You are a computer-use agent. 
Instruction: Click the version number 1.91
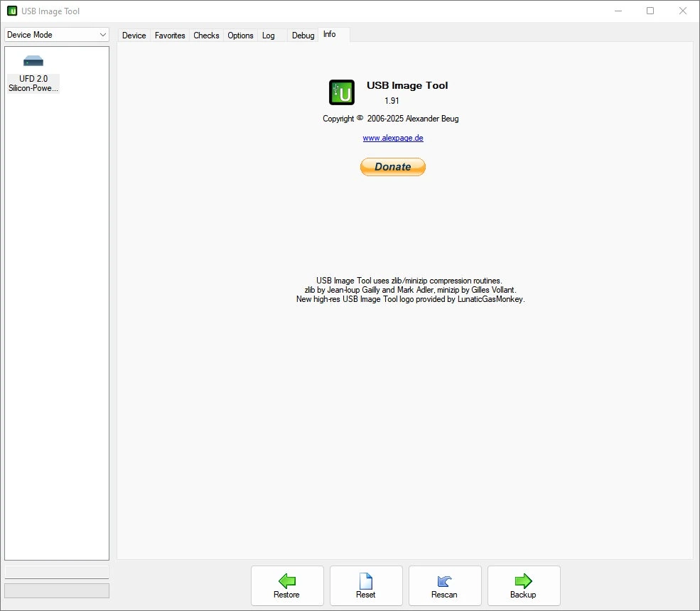coord(392,101)
